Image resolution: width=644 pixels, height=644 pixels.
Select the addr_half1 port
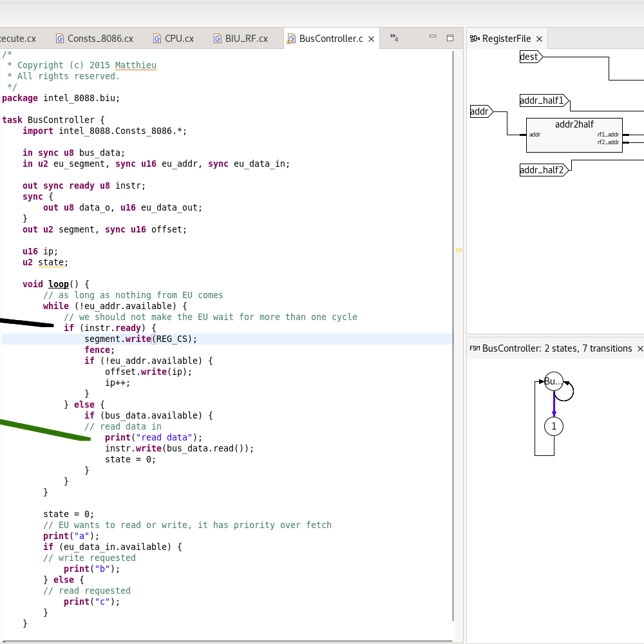pyautogui.click(x=544, y=100)
